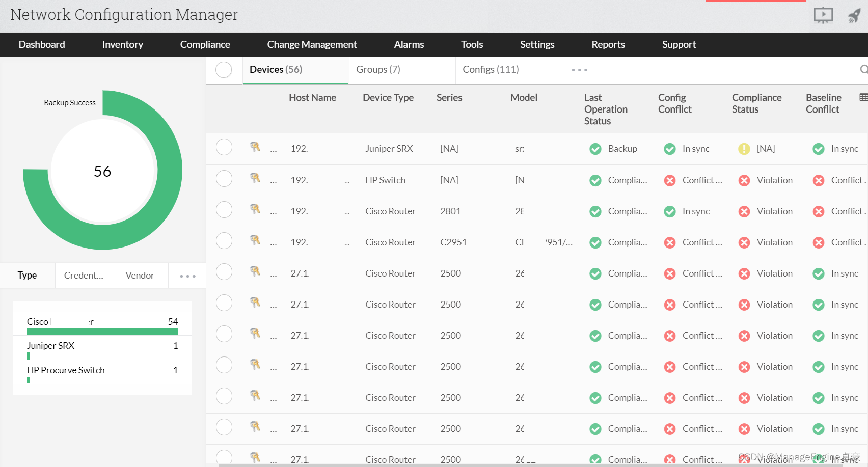Open the Settings menu
This screenshot has width=868, height=467.
click(x=537, y=44)
